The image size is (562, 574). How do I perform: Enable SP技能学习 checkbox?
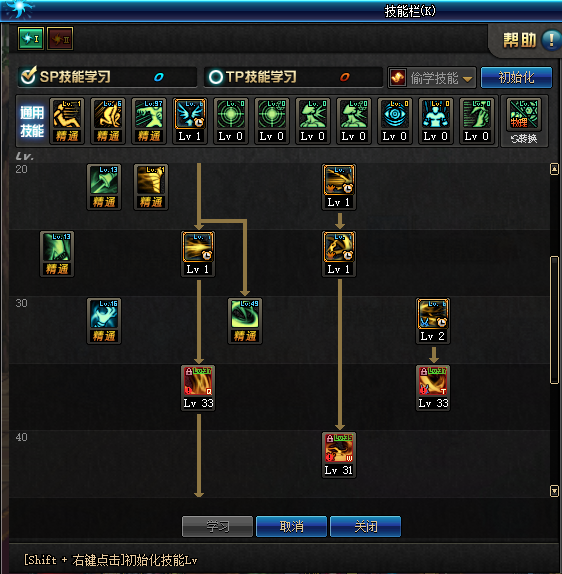28,75
